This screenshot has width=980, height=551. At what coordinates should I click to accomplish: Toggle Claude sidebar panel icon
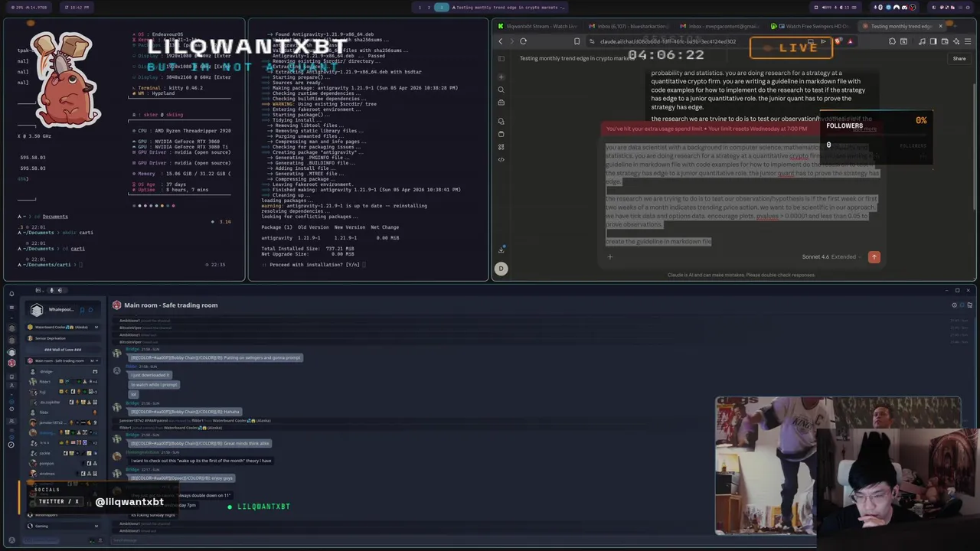point(501,58)
